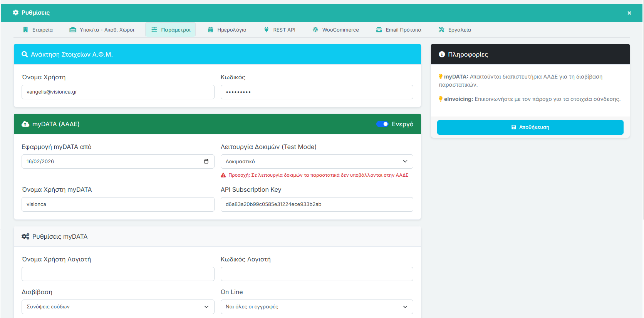Open the REST API tab
This screenshot has height=318, width=644.
pos(280,30)
